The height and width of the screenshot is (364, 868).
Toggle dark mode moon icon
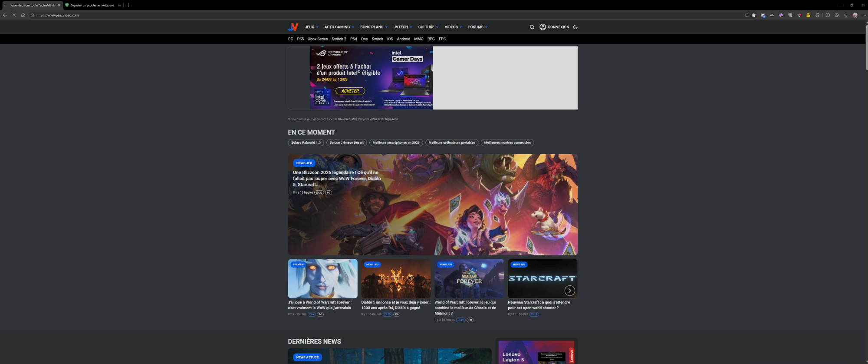[x=575, y=27]
